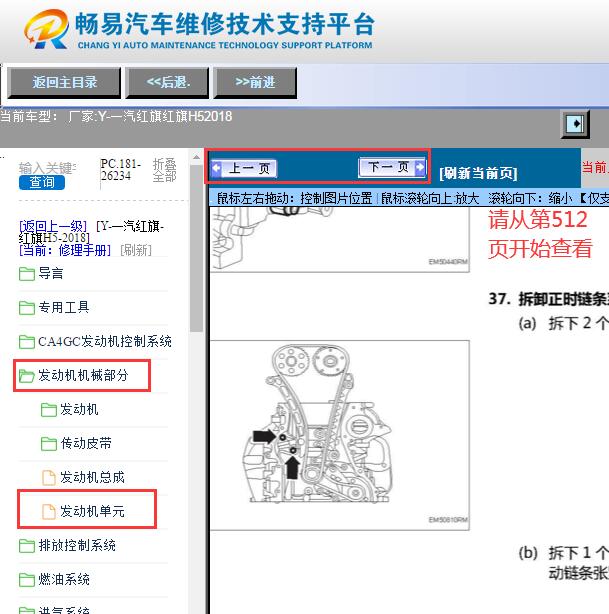Image resolution: width=609 pixels, height=614 pixels.
Task: Click image caption EM50440RM
Action: (448, 262)
